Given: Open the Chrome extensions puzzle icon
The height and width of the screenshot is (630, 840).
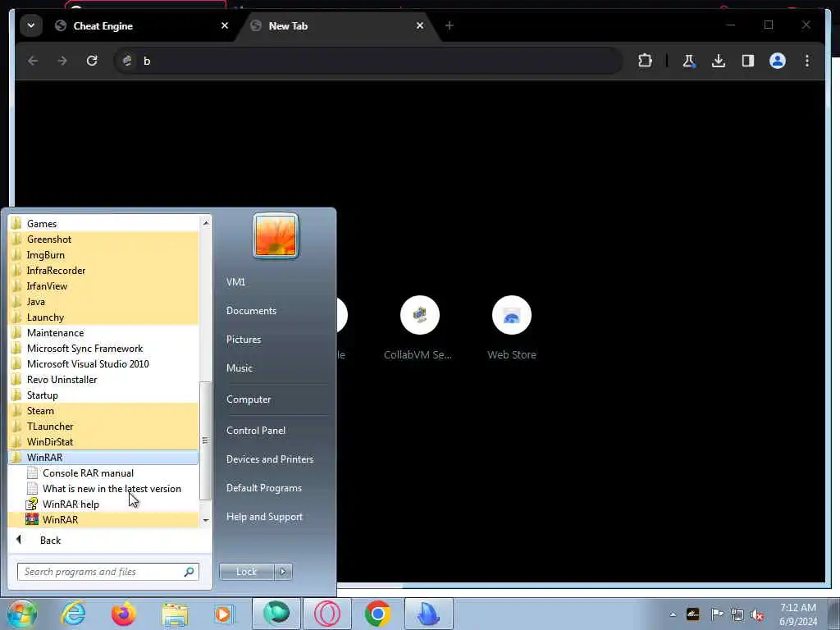Looking at the screenshot, I should (645, 61).
